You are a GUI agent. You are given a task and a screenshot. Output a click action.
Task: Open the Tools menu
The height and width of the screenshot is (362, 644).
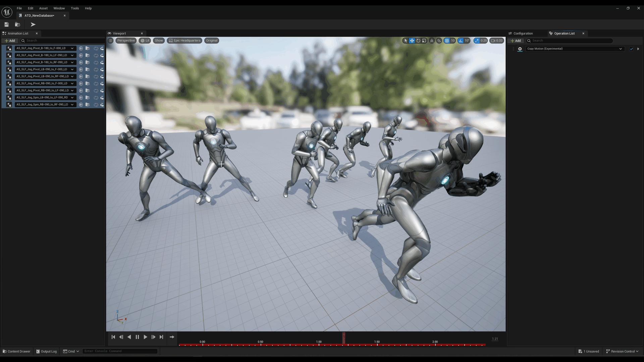tap(75, 8)
